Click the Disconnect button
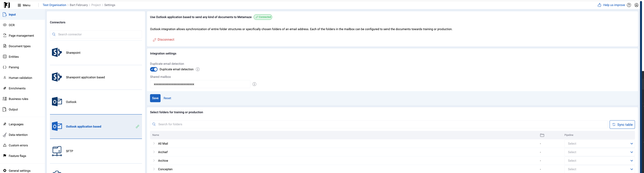This screenshot has width=644, height=173. (164, 40)
